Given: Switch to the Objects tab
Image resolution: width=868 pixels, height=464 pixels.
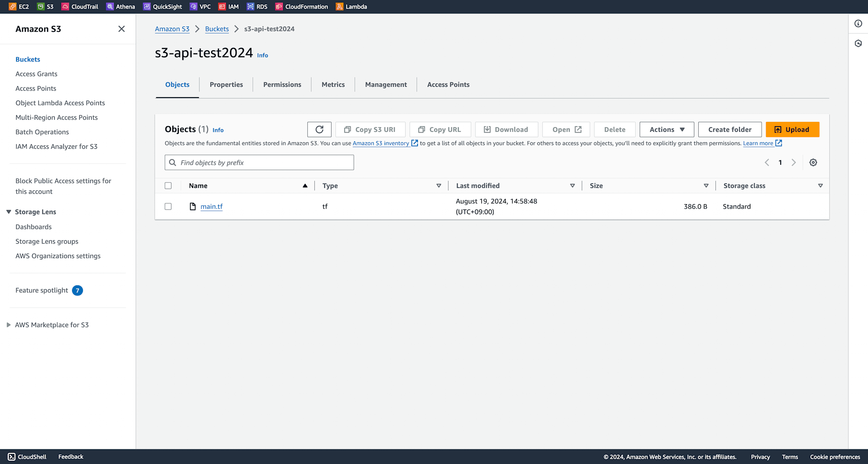Looking at the screenshot, I should point(177,85).
